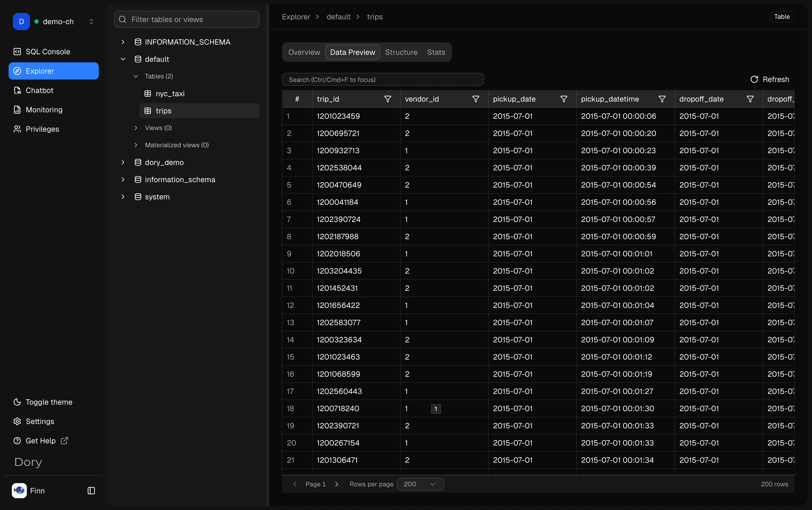Click the blue D workspace avatar
812x510 pixels.
pyautogui.click(x=21, y=21)
